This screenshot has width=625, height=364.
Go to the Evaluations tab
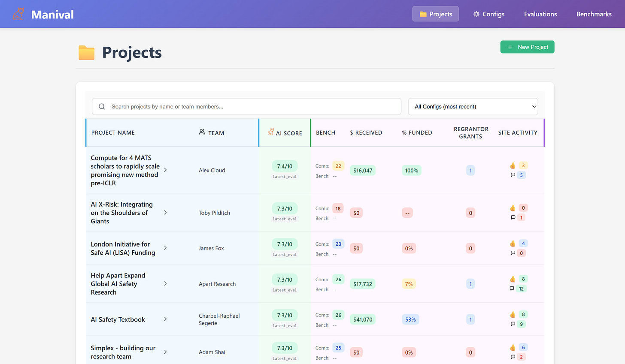click(540, 14)
